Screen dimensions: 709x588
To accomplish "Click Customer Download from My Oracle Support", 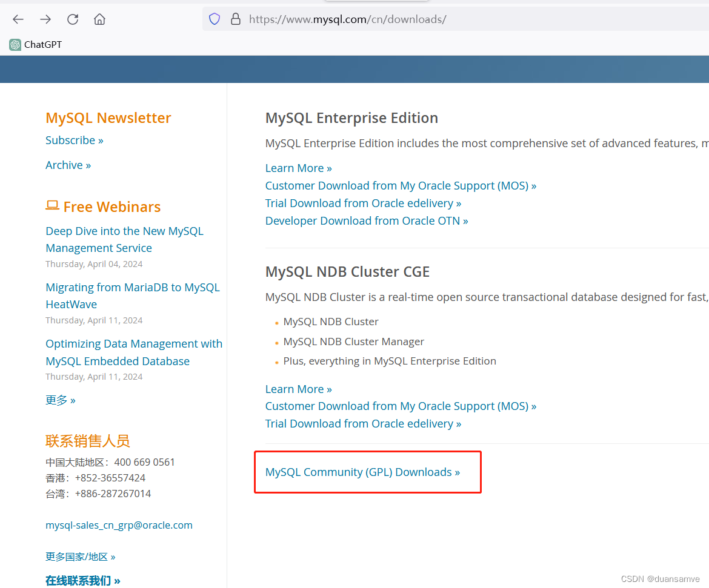I will [401, 185].
